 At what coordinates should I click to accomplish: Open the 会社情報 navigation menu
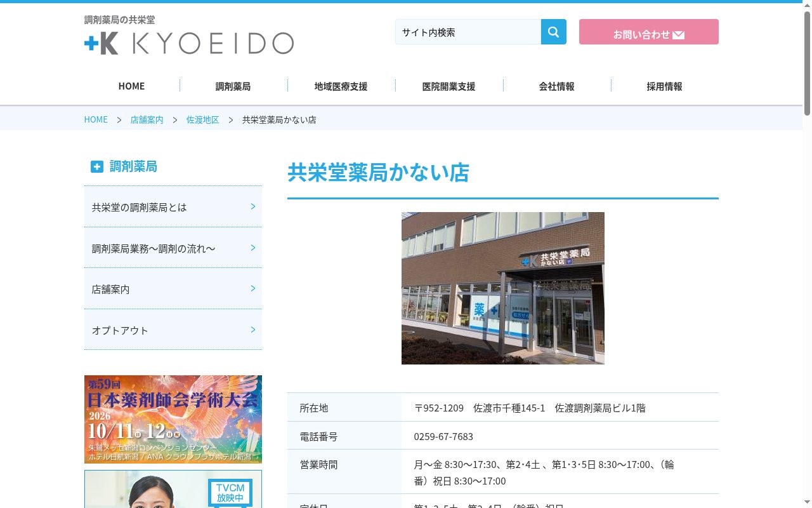point(556,86)
